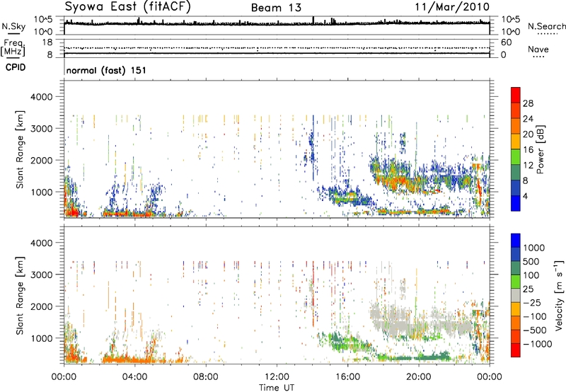
Task: Click the '500' tick on Velocity color bar
Action: (531, 261)
